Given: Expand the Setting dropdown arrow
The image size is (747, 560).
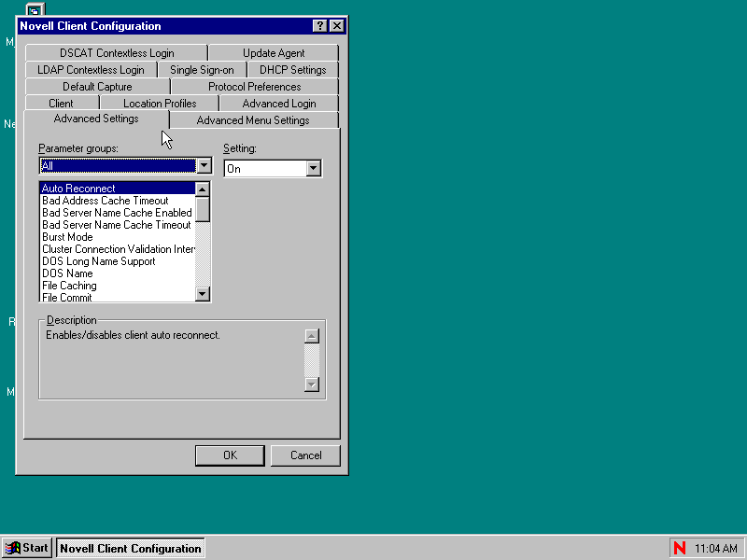Looking at the screenshot, I should (x=313, y=168).
